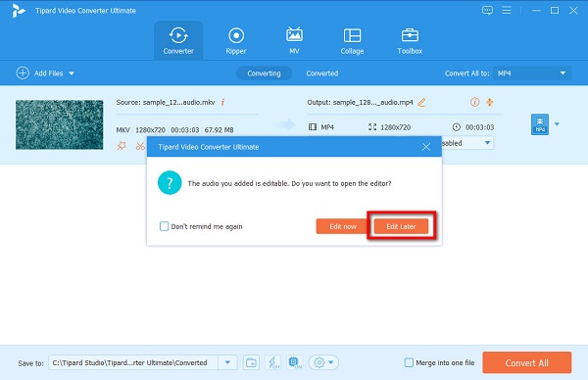Open the Convert All to MP4 dropdown
Screen dimensions: 588x380
click(x=532, y=73)
